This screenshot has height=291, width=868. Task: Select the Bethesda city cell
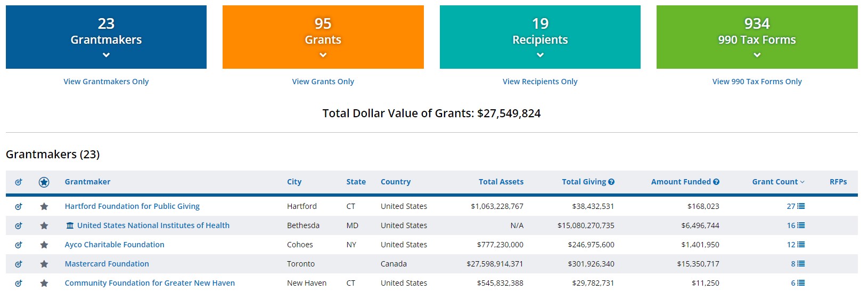303,225
